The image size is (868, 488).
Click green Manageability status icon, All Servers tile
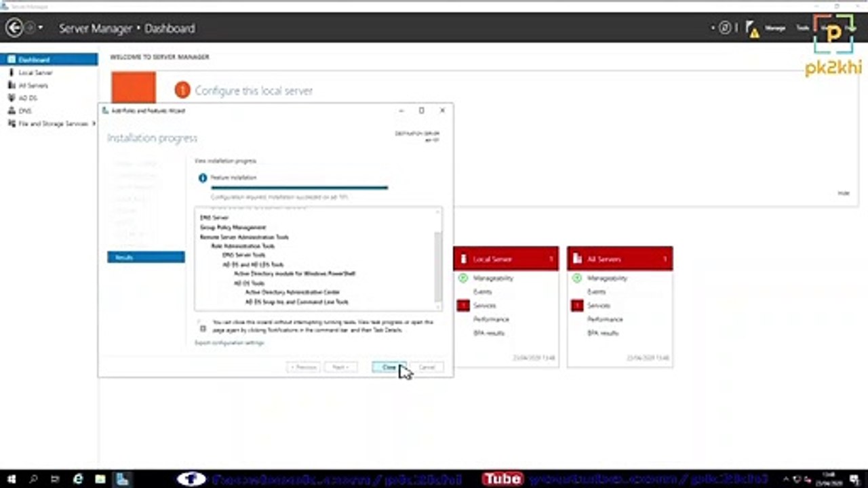point(577,279)
